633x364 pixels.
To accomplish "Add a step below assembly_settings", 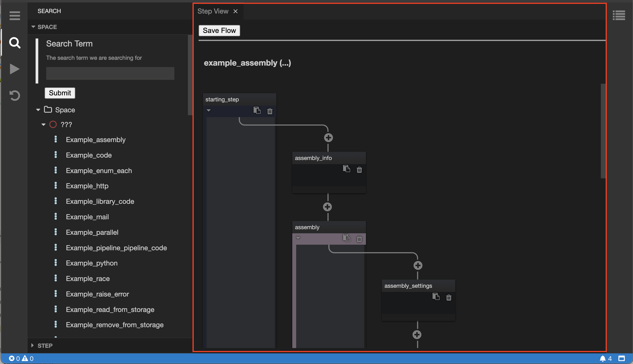I will pos(417,334).
